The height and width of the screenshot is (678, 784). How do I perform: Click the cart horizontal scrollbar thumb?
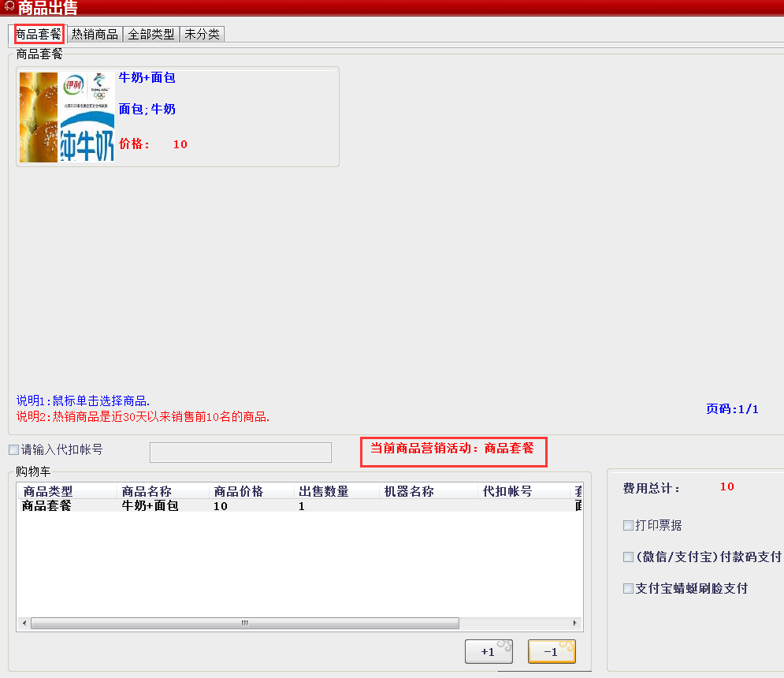[x=244, y=623]
